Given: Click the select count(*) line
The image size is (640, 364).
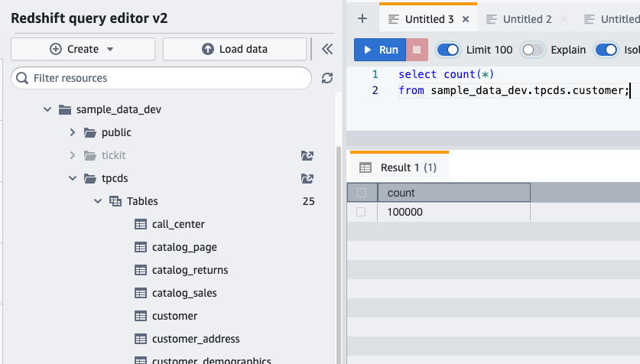Looking at the screenshot, I should (x=446, y=74).
